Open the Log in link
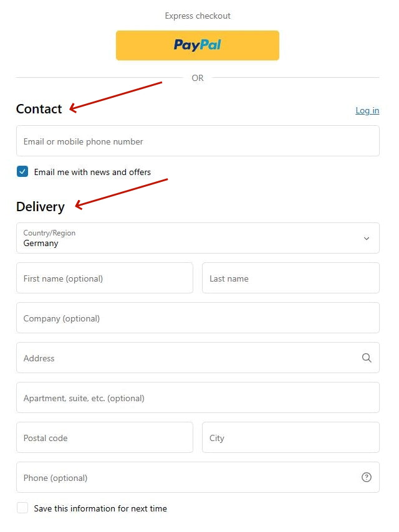 [367, 111]
